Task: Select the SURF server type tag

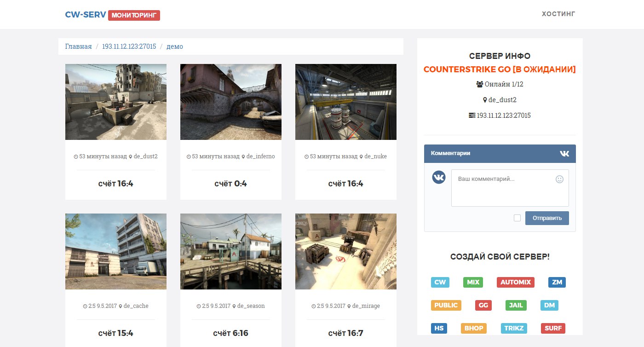Action: point(553,328)
